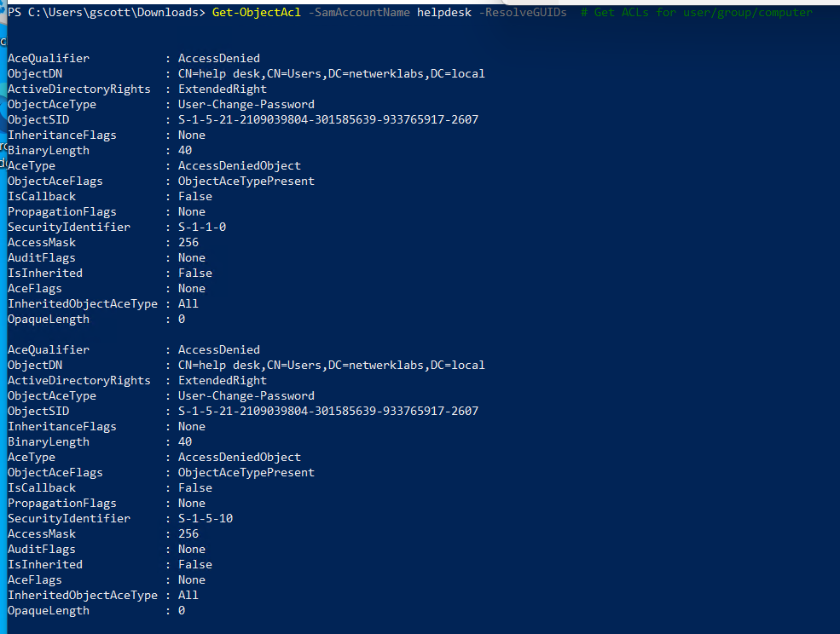Click the first entry's ObjectAceTypePresent value
Screen dimensions: 840x634
coord(246,181)
